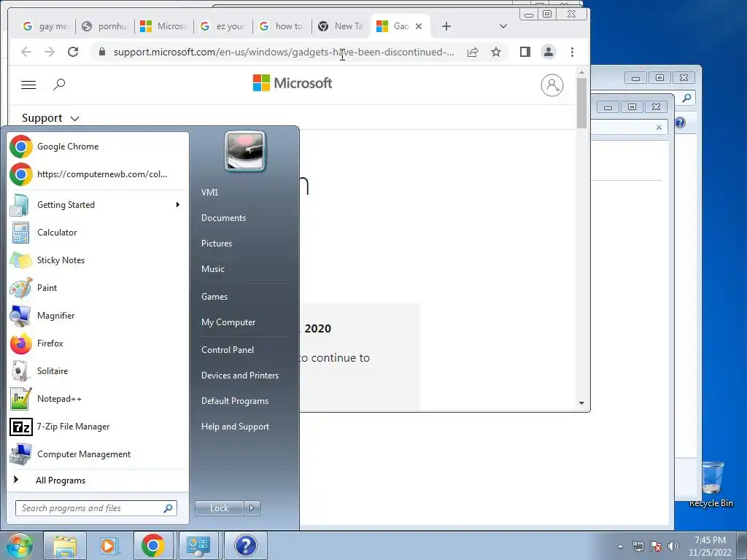Open Games from Start menu
This screenshot has width=747, height=560.
click(245, 297)
